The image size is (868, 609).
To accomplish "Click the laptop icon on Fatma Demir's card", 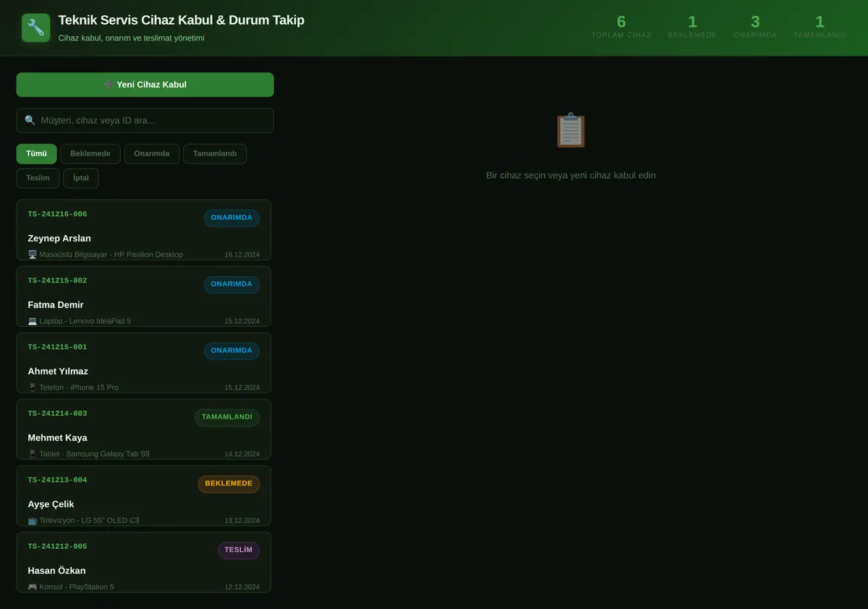I will pos(33,321).
